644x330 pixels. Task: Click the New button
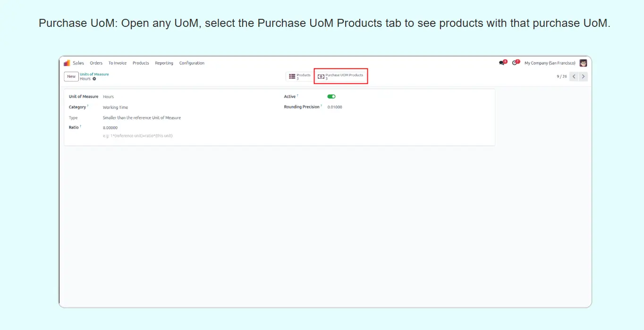[71, 76]
